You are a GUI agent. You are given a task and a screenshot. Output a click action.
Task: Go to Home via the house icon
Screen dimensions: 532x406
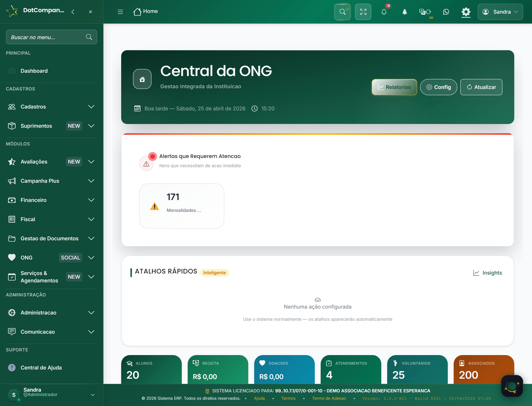[137, 11]
